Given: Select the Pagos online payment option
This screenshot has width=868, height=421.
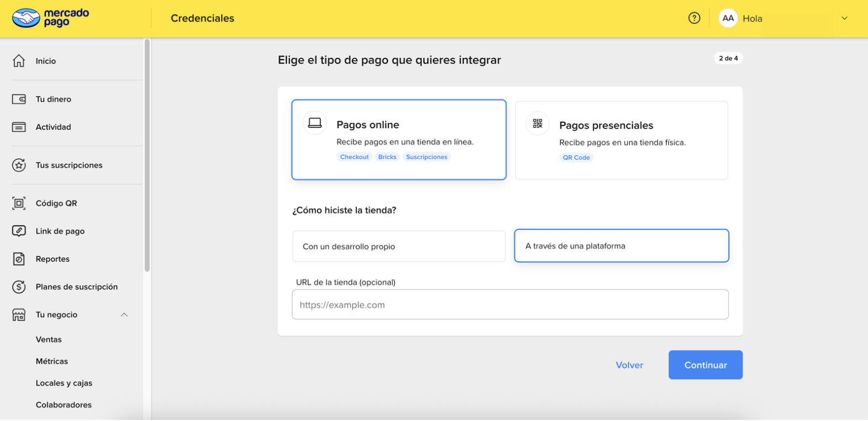Looking at the screenshot, I should (x=399, y=140).
